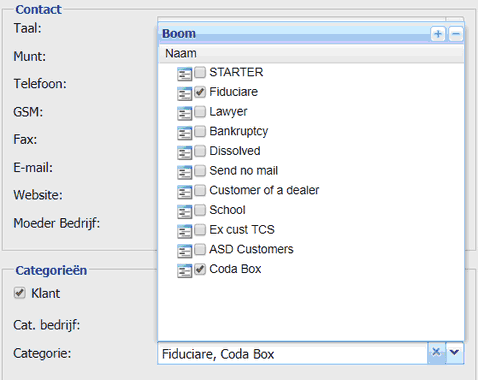Select the Send no mail row label
Screen dimensions: 478x380
[x=243, y=170]
